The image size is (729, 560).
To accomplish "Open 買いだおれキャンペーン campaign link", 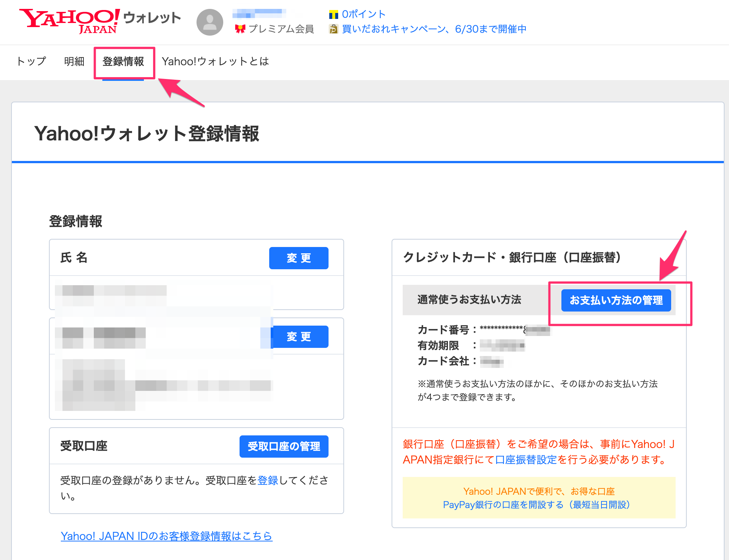I will (x=434, y=29).
